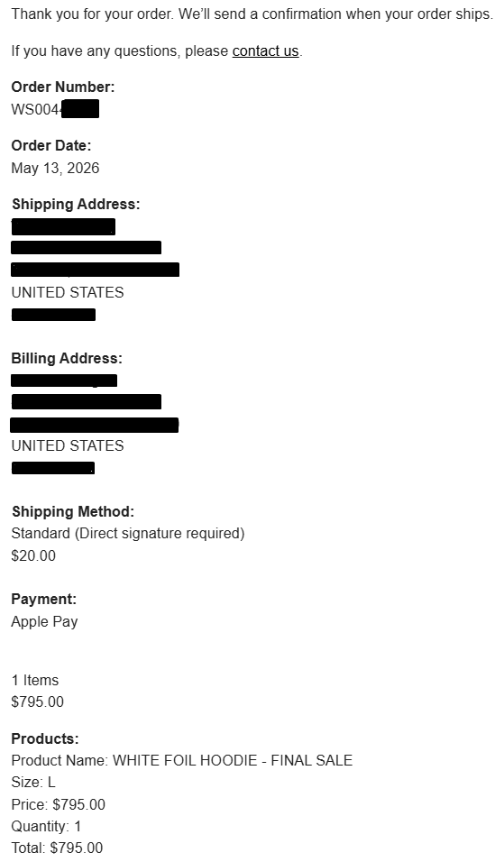504x862 pixels.
Task: Click the Payment heading
Action: 44,600
